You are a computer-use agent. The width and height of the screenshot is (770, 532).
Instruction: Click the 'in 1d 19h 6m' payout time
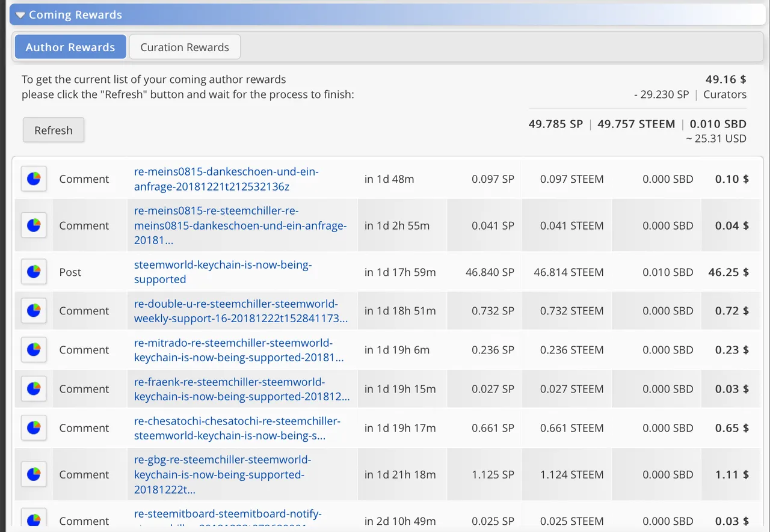pyautogui.click(x=397, y=350)
